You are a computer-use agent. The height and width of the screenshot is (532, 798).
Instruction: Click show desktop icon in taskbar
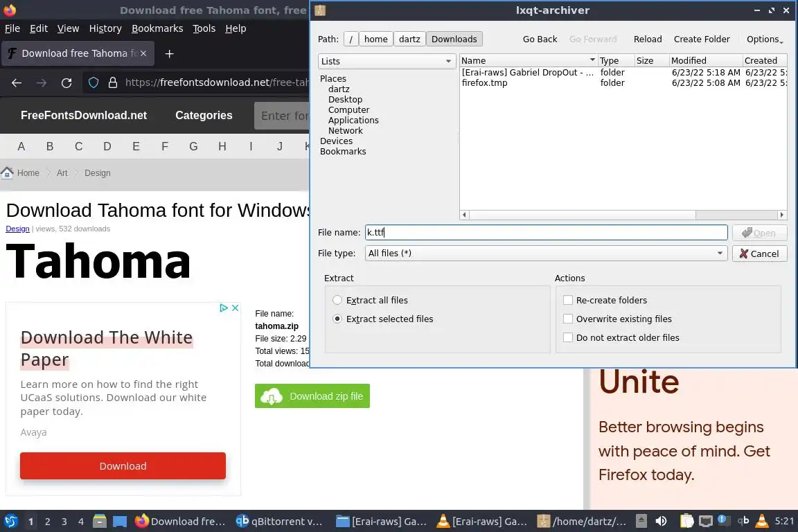click(120, 521)
